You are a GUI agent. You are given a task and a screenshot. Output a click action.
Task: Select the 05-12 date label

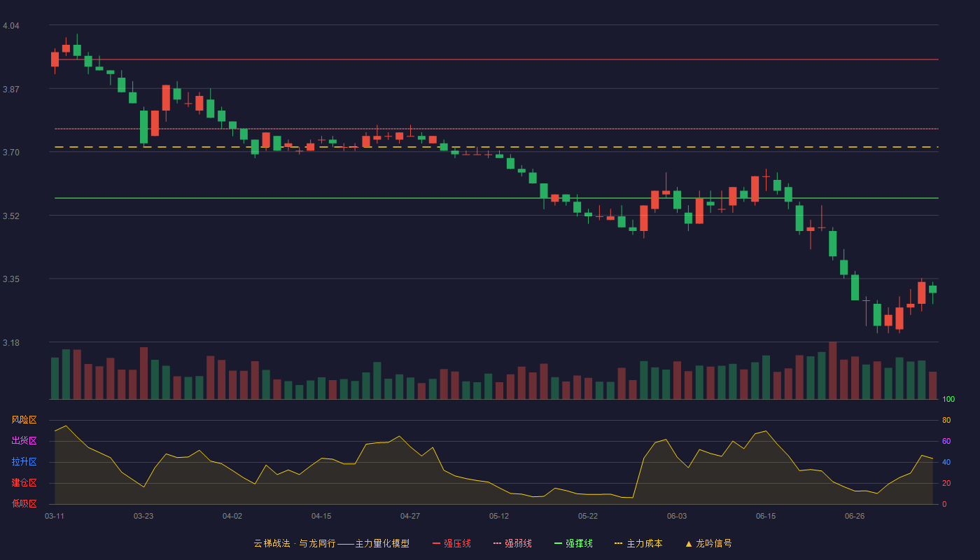pyautogui.click(x=499, y=516)
